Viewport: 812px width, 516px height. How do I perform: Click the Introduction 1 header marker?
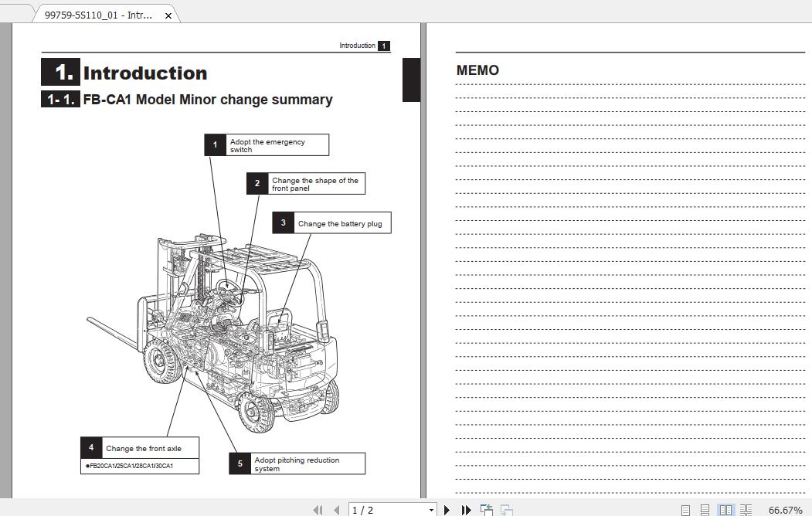[362, 46]
